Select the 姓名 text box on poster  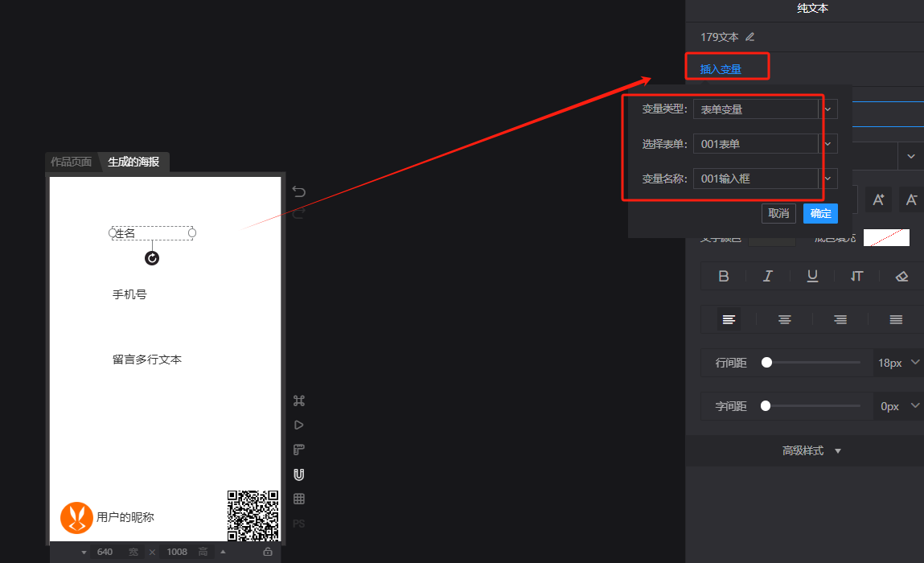152,233
